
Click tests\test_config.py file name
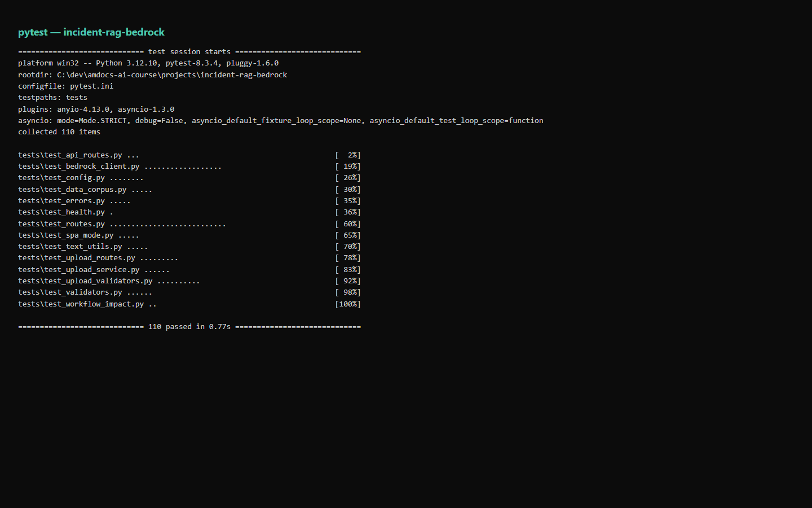click(x=61, y=178)
